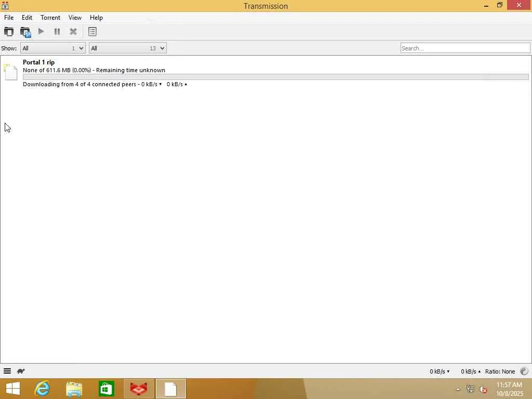Expand the tracker filter dropdown showing All 13

128,48
